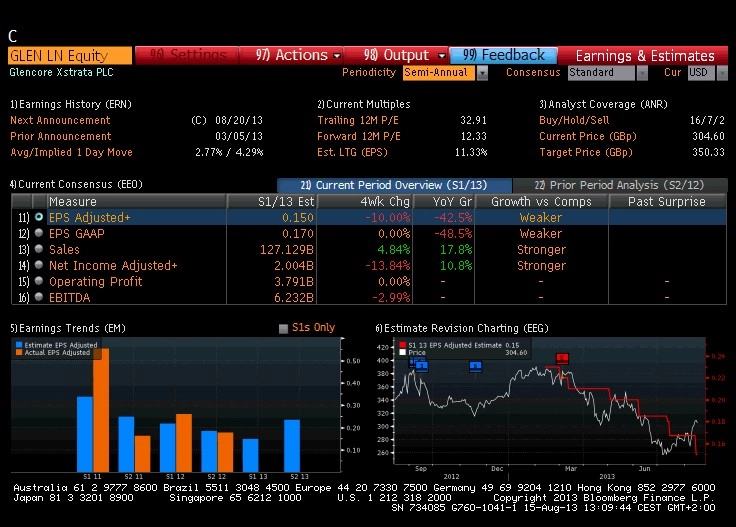Screen dimensions: 736x527
Task: Open the 99) Feedback button
Action: point(503,55)
